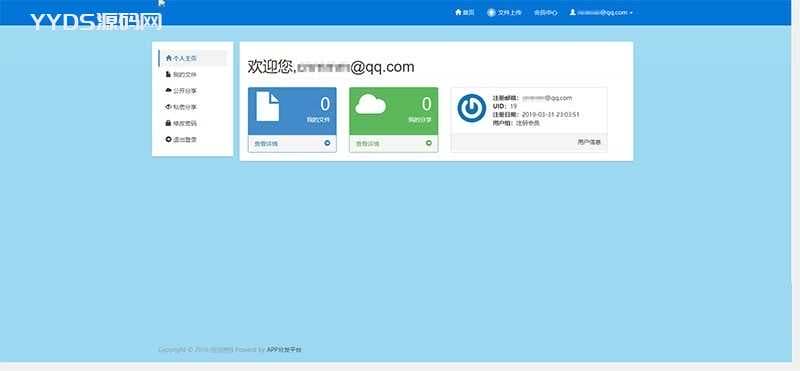
Task: Click the large document icon on the blue card
Action: tap(267, 106)
